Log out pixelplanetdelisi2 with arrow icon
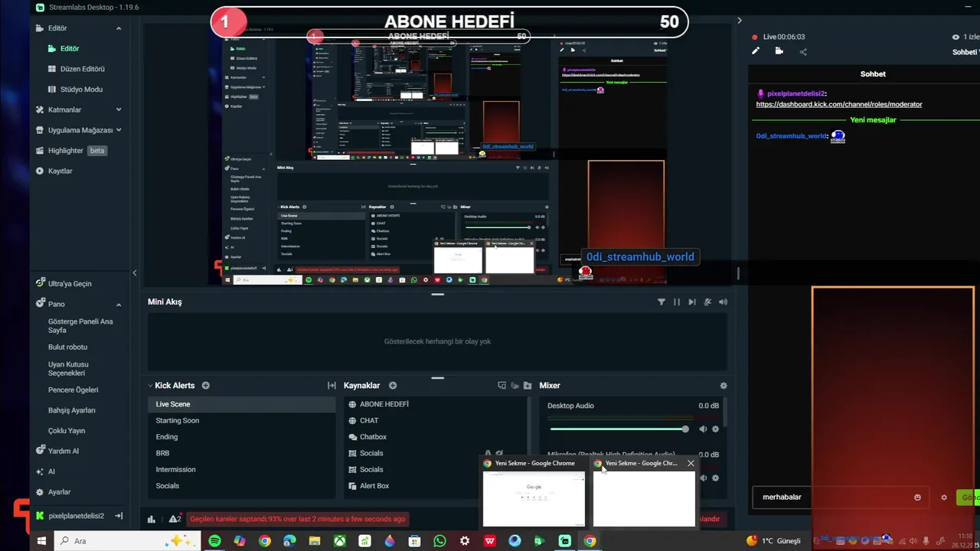This screenshot has height=551, width=980. (119, 516)
